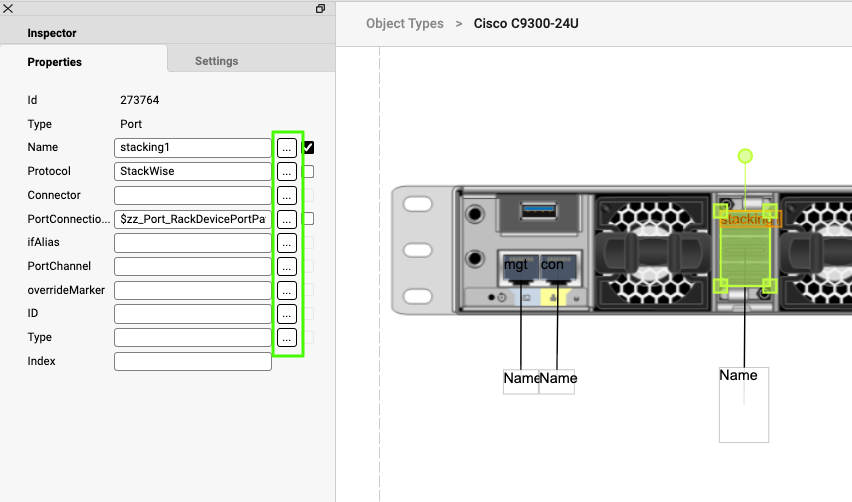Tick the PortConnection property checkbox
The height and width of the screenshot is (502, 852).
click(308, 219)
